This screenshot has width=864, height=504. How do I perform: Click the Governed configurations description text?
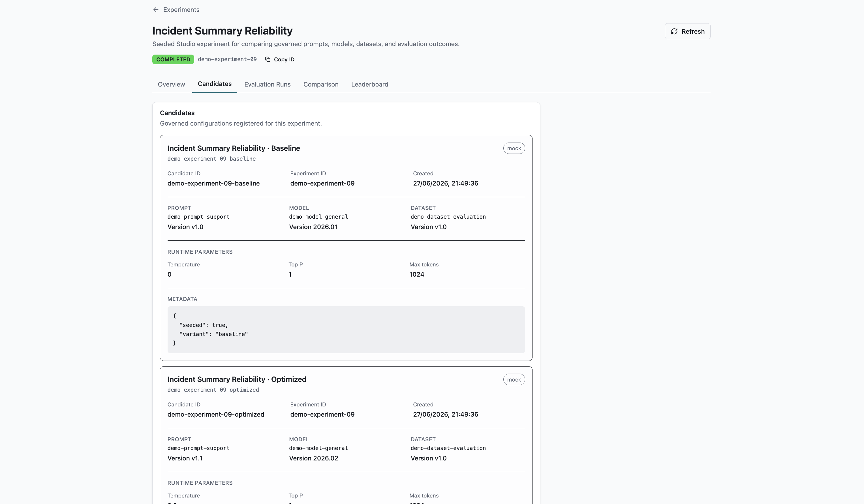tap(241, 123)
